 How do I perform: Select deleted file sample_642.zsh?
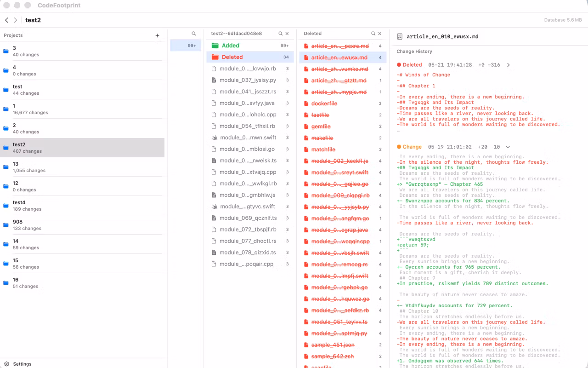(x=343, y=356)
